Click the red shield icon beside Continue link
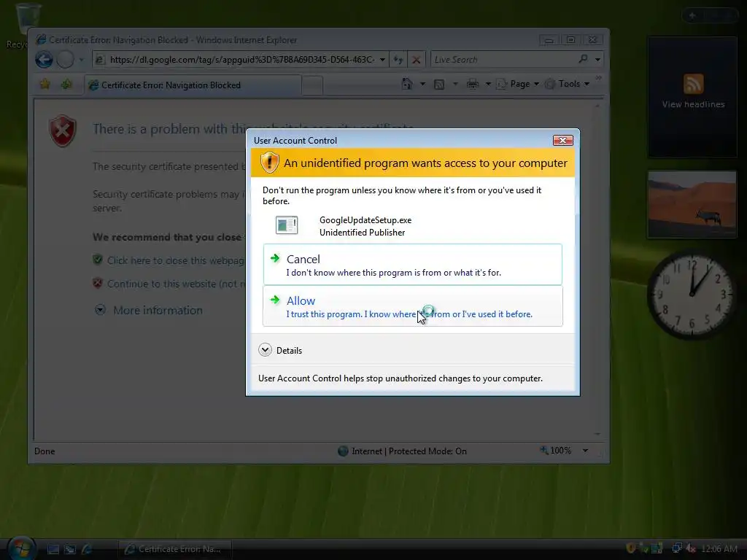This screenshot has width=747, height=560. [x=98, y=284]
